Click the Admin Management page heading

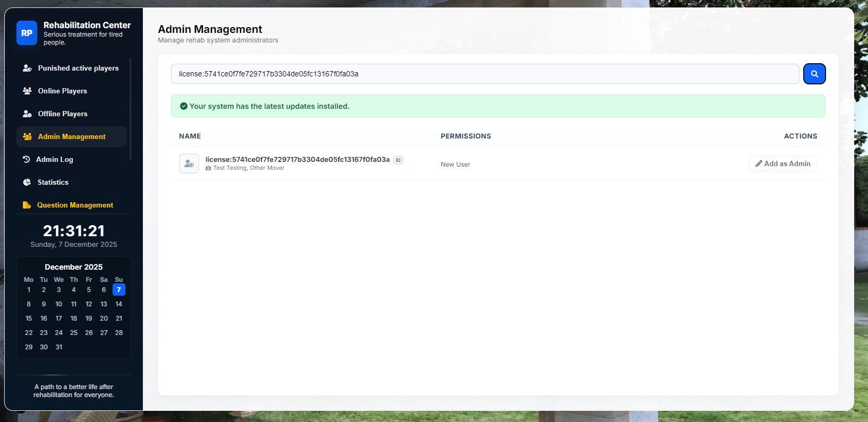coord(210,29)
